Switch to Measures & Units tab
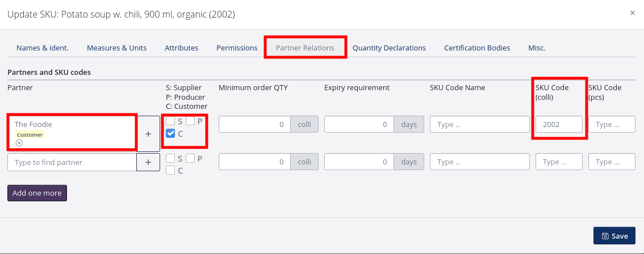Image resolution: width=644 pixels, height=254 pixels. [116, 48]
